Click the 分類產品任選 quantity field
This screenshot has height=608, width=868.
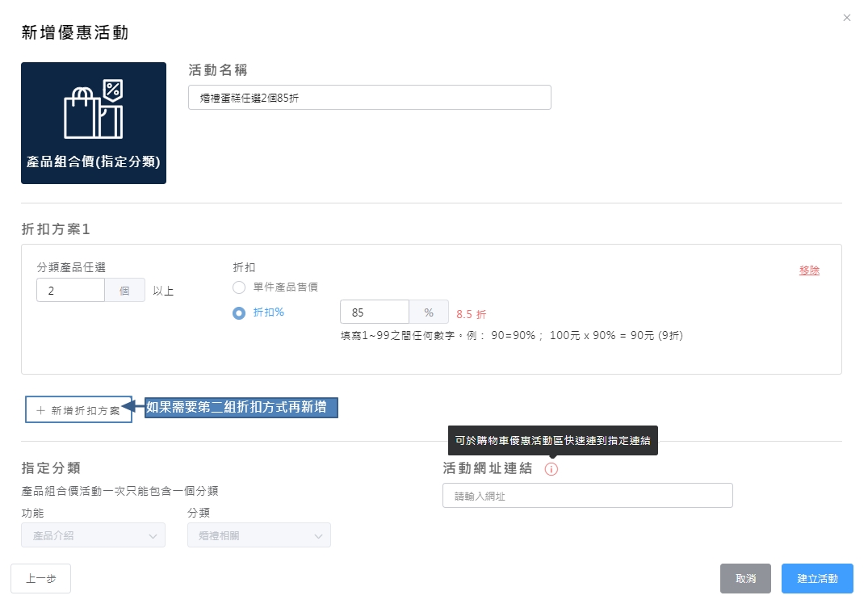click(x=70, y=291)
